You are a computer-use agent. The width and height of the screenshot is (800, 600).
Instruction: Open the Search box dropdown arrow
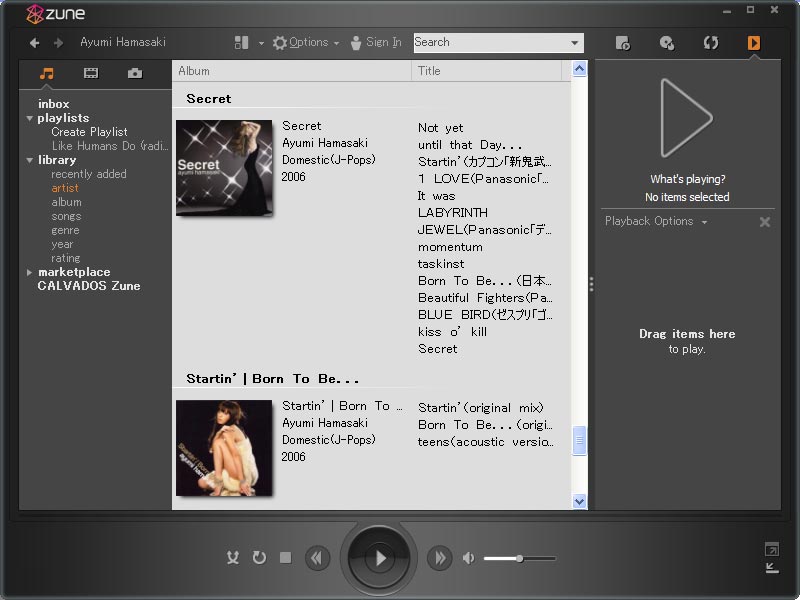[574, 43]
